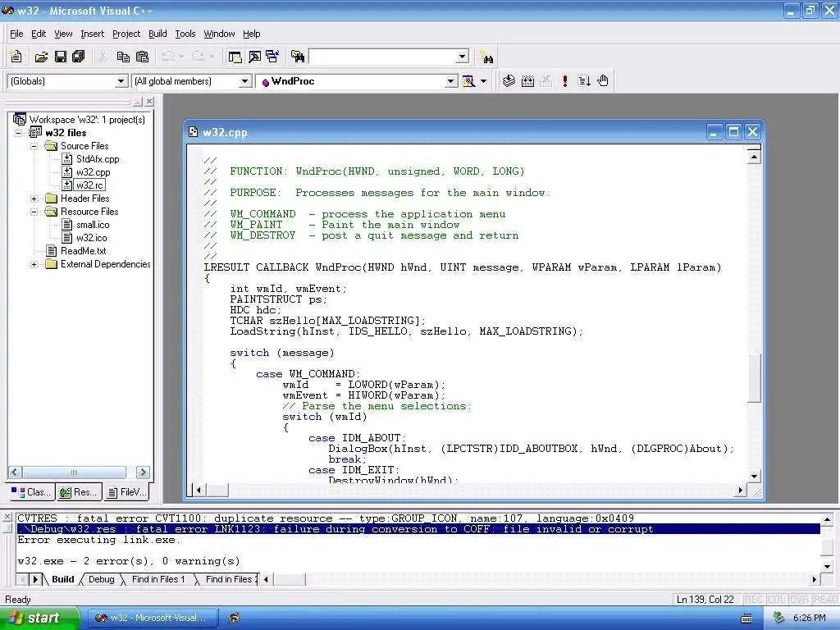Open the Window menu
840x630 pixels.
click(219, 34)
